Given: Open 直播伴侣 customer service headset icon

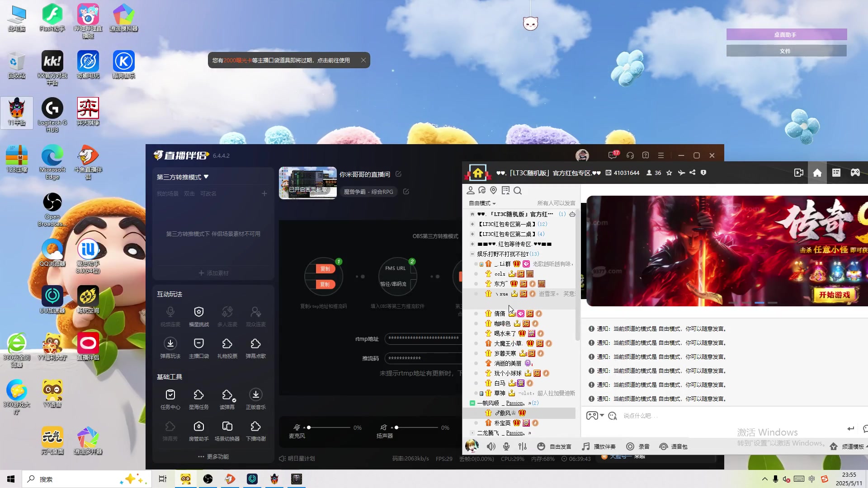Looking at the screenshot, I should pyautogui.click(x=630, y=155).
